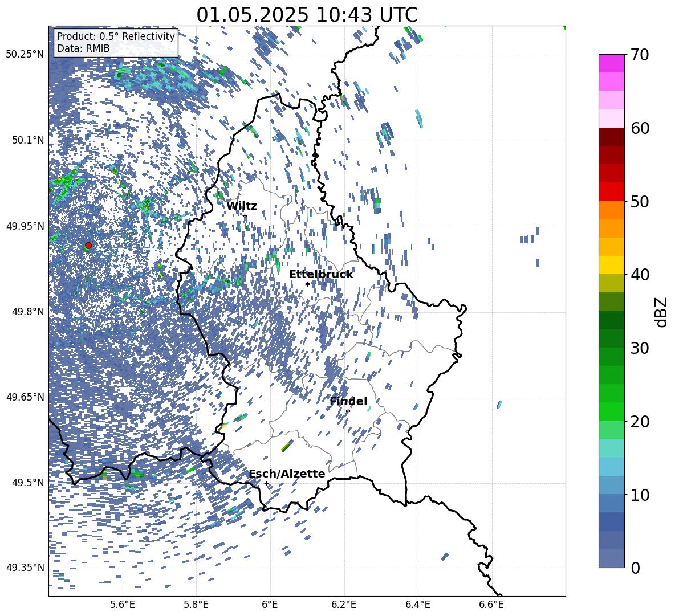Image resolution: width=675 pixels, height=616 pixels.
Task: Click the Esch/Alzette location cross marker
Action: [x=266, y=483]
